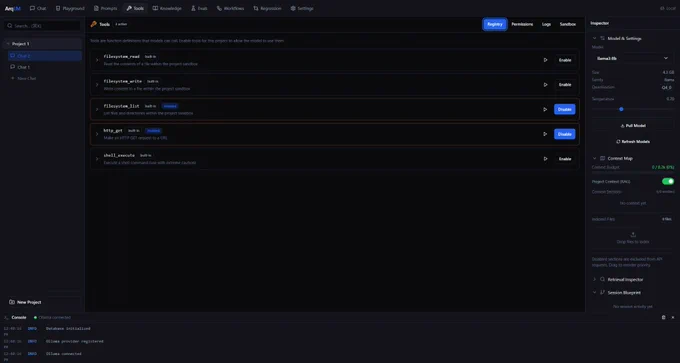Expand shell_execute tool details

click(x=97, y=159)
